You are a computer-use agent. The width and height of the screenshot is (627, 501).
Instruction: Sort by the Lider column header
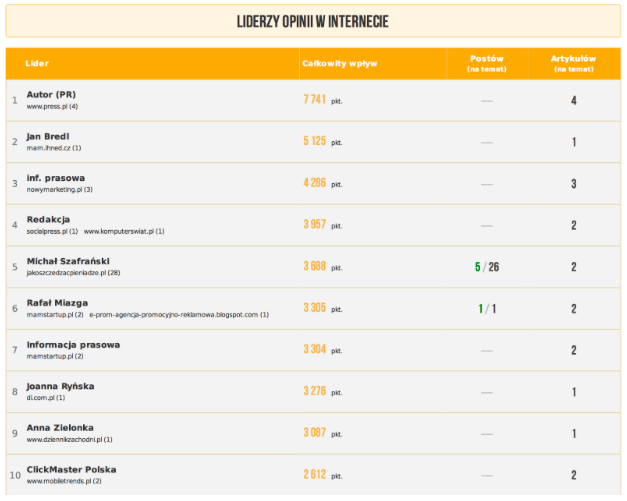37,64
